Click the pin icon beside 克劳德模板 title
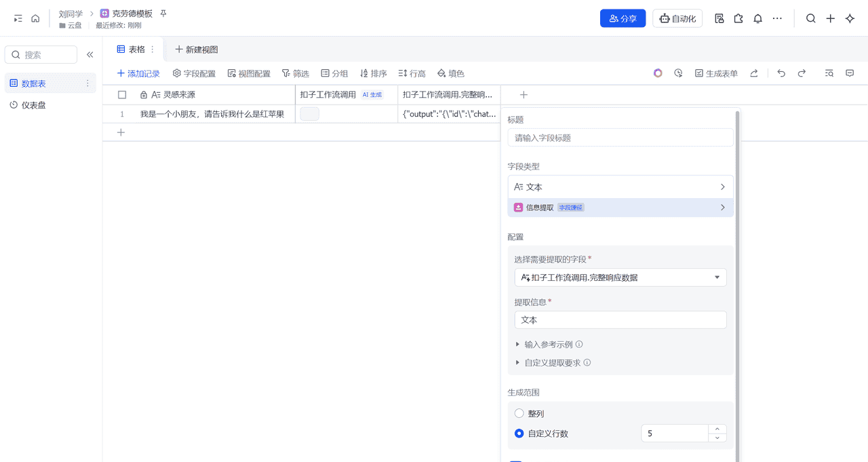 pos(163,13)
